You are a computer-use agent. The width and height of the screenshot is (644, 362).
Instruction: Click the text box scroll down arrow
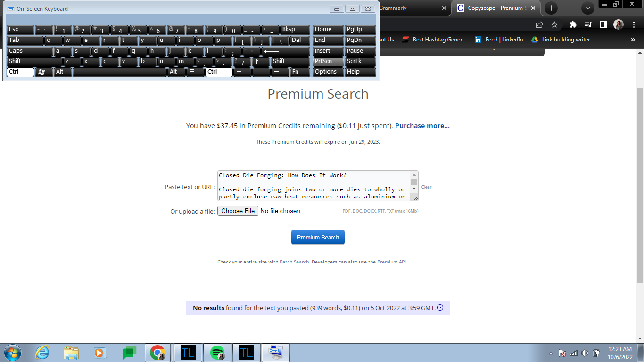coord(414,189)
